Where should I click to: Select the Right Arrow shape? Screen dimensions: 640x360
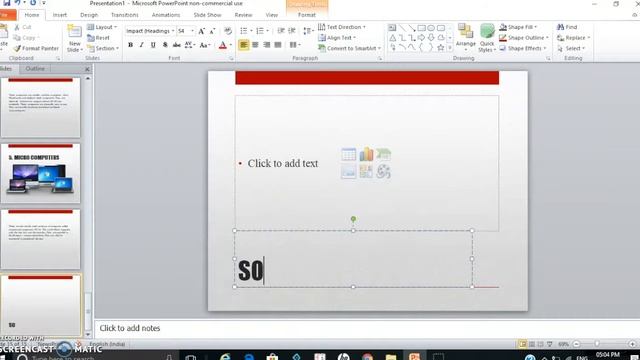coord(421,38)
